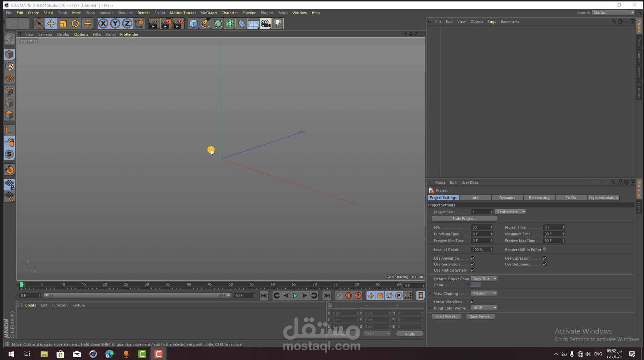Select the Live Selection tool
This screenshot has width=644, height=360.
point(39,24)
